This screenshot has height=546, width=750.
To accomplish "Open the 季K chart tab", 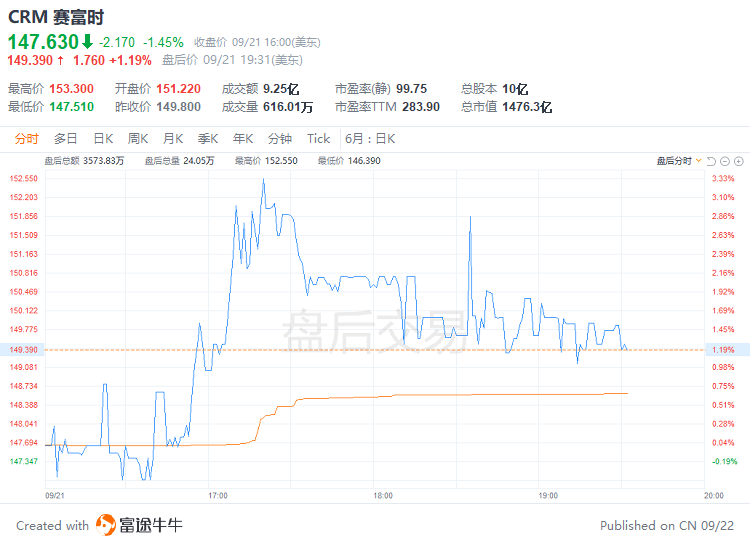I will click(208, 139).
